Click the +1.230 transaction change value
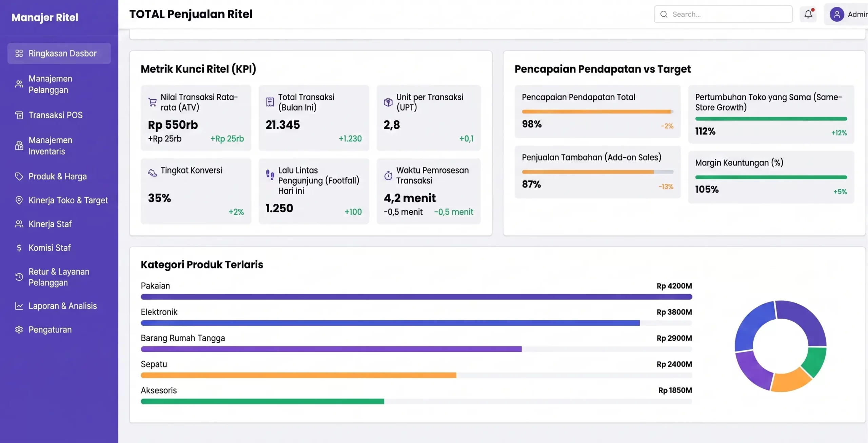Image resolution: width=868 pixels, height=443 pixels. tap(350, 139)
